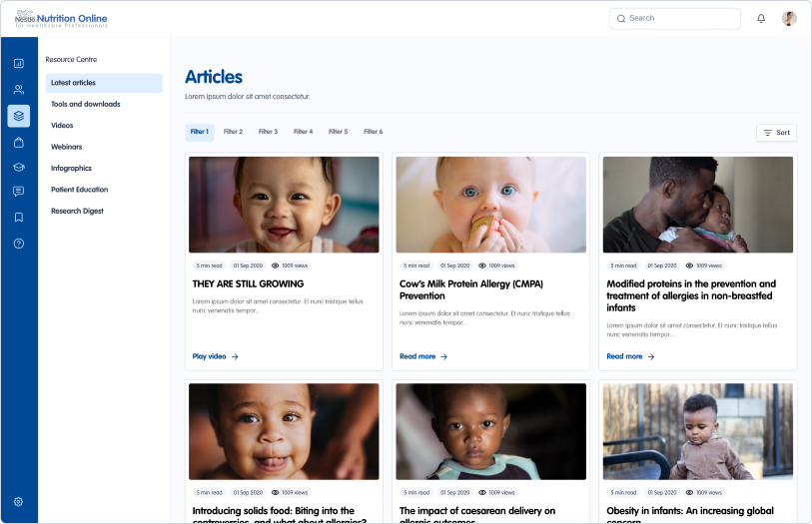The image size is (812, 524).
Task: Open the user profile avatar
Action: pyautogui.click(x=789, y=18)
